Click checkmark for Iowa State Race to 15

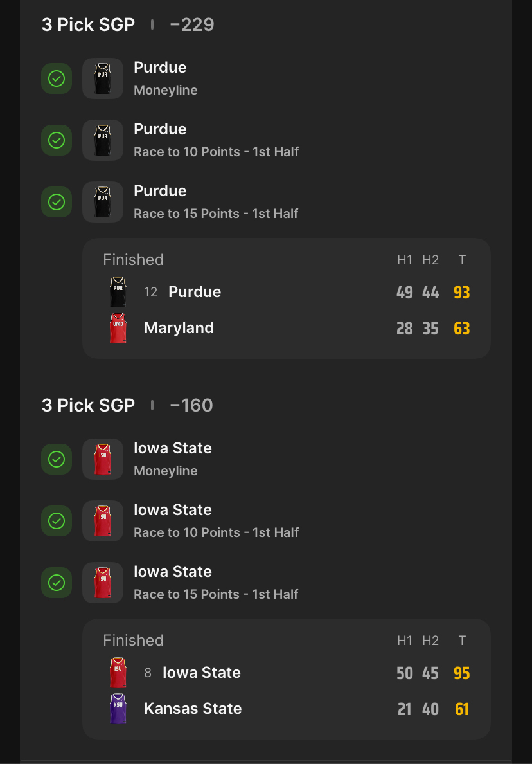[57, 583]
